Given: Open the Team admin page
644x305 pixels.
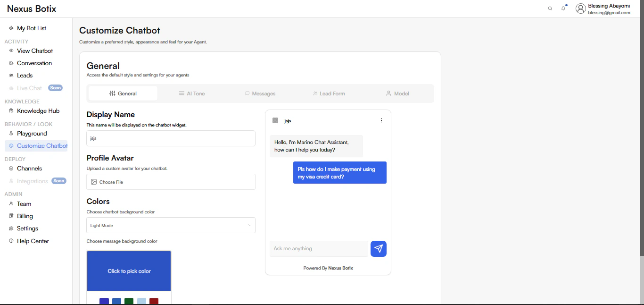Looking at the screenshot, I should tap(24, 204).
